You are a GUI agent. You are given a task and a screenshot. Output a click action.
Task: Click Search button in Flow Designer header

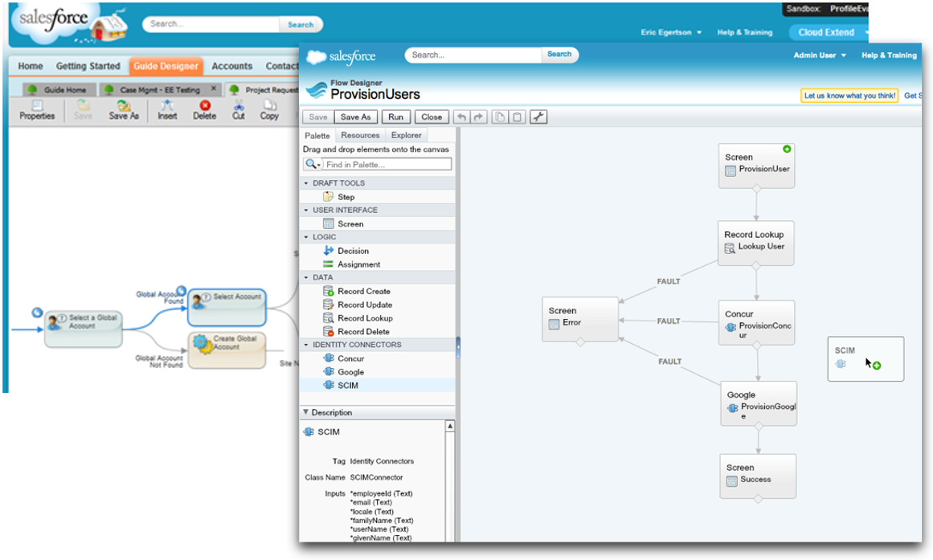(559, 54)
